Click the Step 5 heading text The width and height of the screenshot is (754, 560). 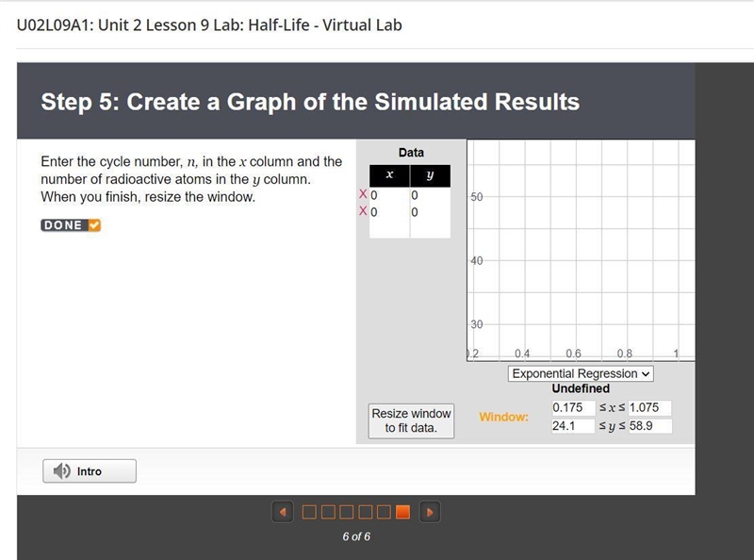point(310,102)
